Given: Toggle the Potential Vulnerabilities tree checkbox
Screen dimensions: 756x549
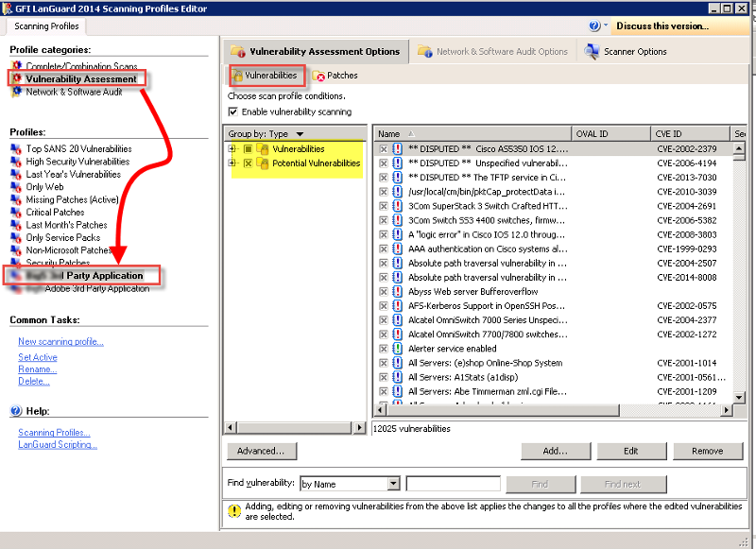Looking at the screenshot, I should pos(248,163).
